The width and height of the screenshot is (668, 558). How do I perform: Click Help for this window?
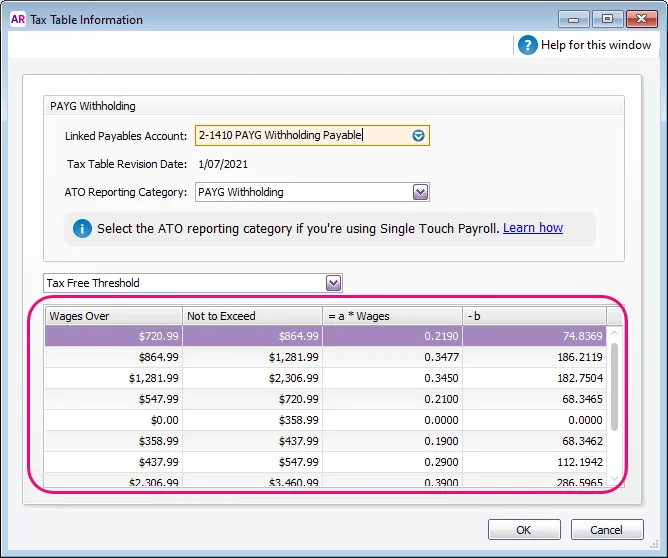click(596, 45)
